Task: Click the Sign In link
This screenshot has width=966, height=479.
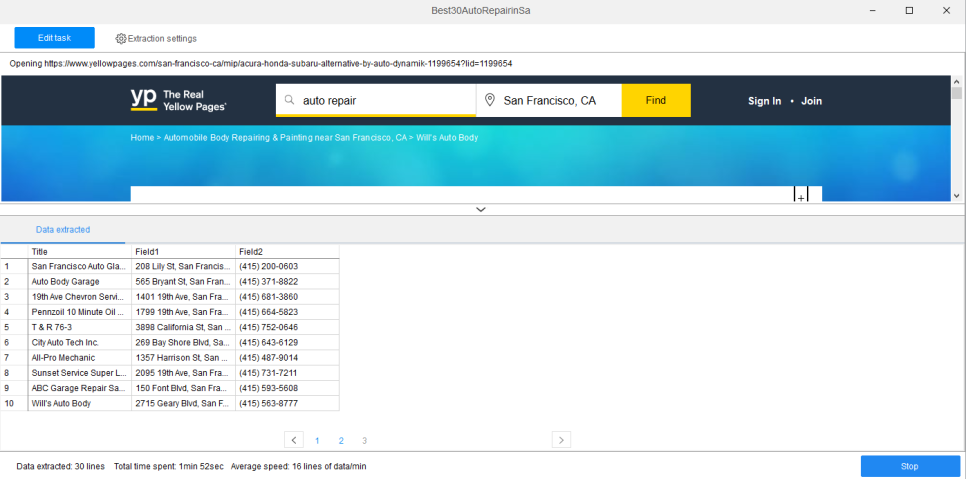Action: pos(765,101)
